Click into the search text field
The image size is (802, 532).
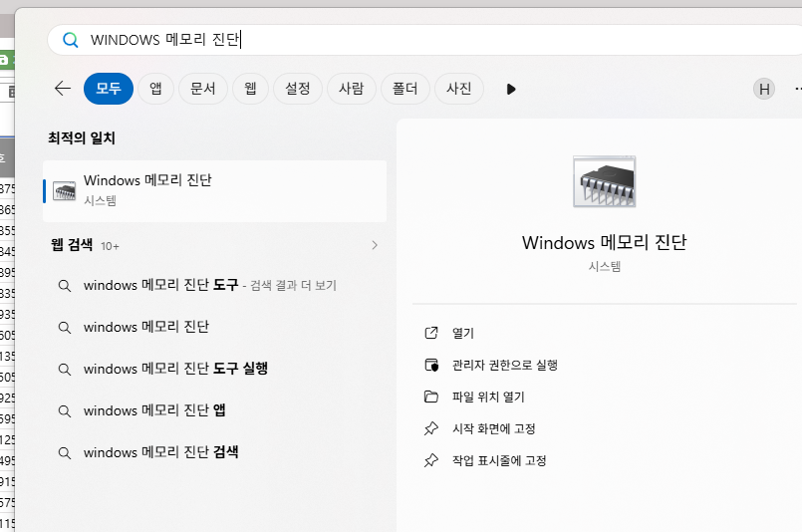click(x=424, y=40)
